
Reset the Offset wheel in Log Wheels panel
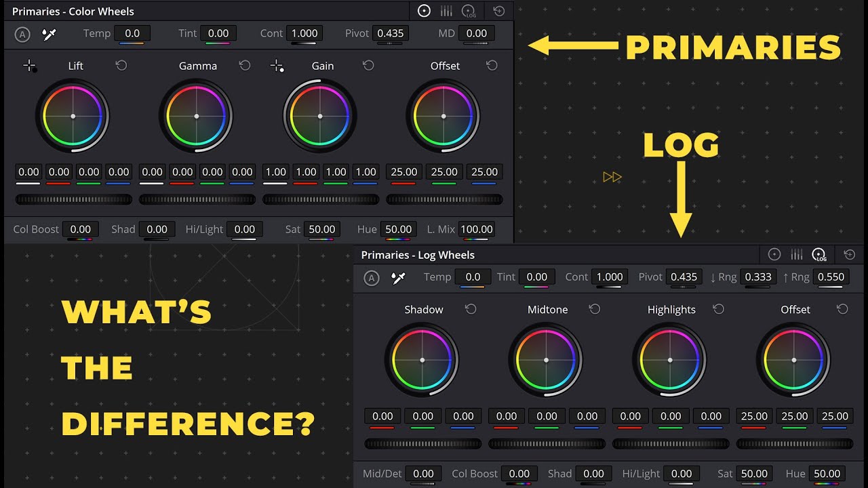pos(842,309)
